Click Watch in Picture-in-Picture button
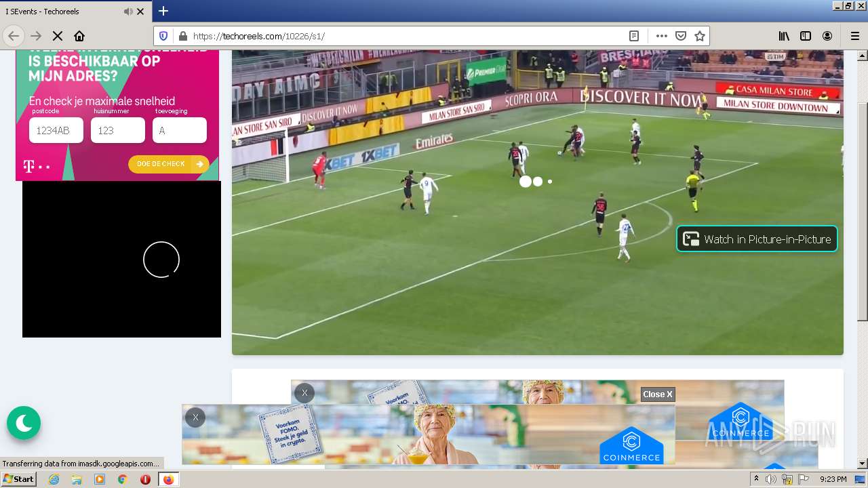Viewport: 868px width, 488px height. point(757,239)
